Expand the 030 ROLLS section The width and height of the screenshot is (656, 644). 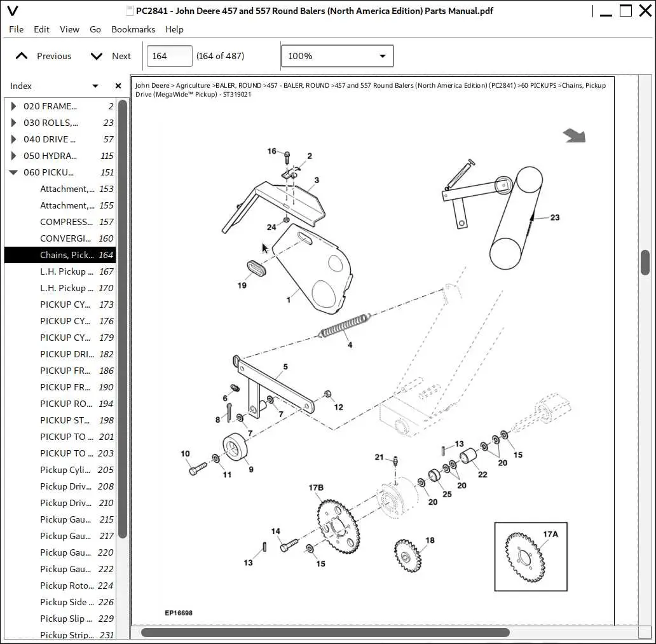pyautogui.click(x=13, y=123)
